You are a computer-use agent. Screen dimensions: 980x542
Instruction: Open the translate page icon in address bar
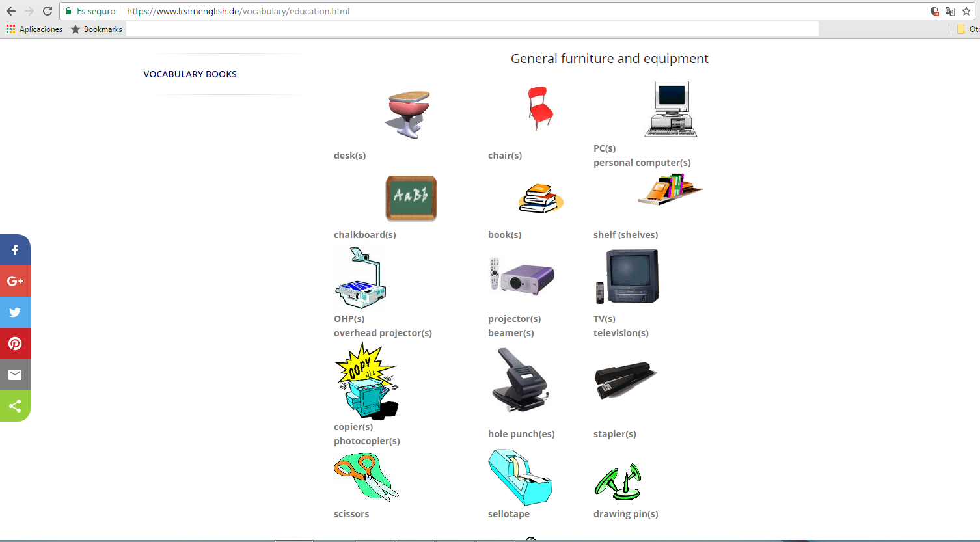[950, 11]
